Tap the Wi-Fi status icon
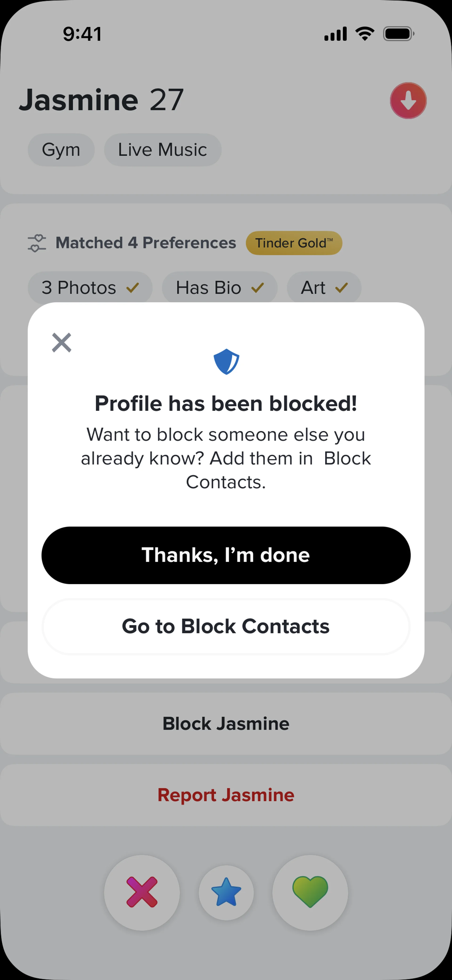The height and width of the screenshot is (980, 452). [x=365, y=34]
